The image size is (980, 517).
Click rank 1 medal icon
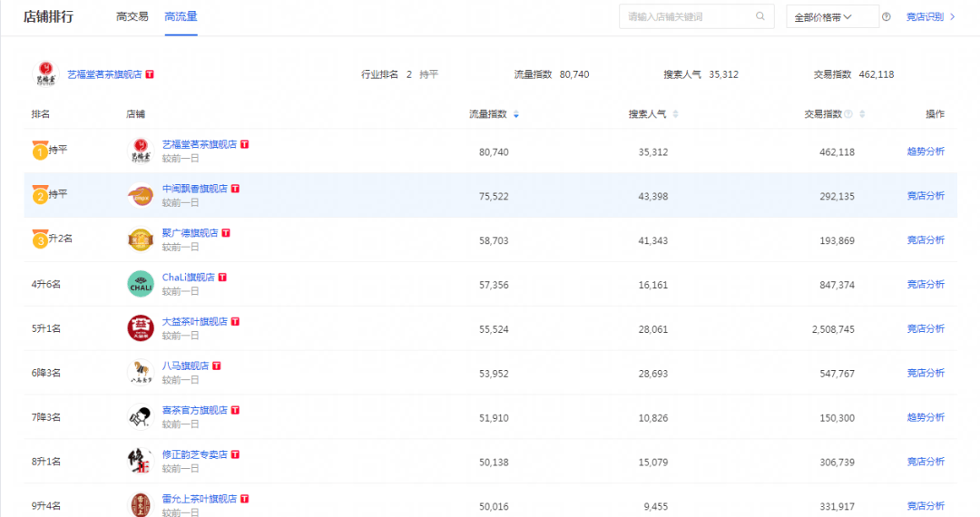click(x=40, y=151)
